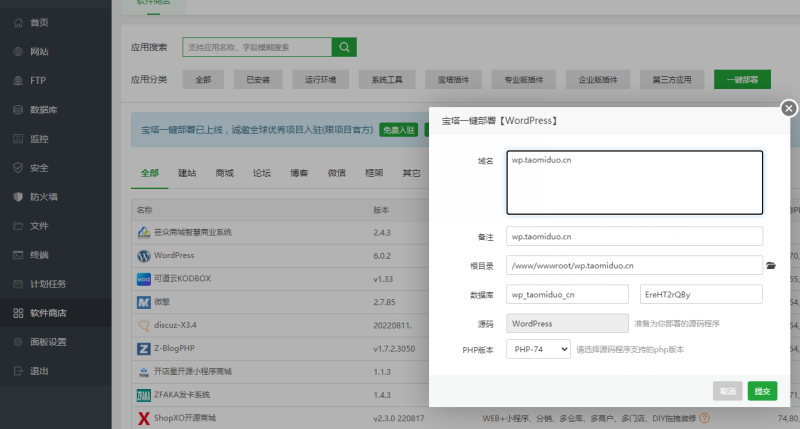Cancel the dialog with 取消 button
The width and height of the screenshot is (800, 429).
728,391
